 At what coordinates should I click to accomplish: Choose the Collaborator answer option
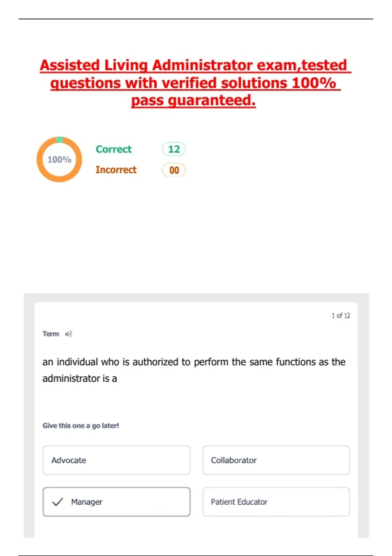pos(276,460)
